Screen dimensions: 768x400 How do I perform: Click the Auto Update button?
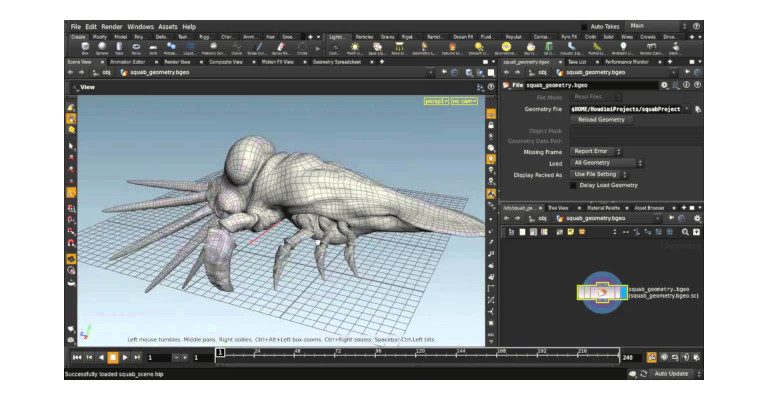pyautogui.click(x=671, y=373)
